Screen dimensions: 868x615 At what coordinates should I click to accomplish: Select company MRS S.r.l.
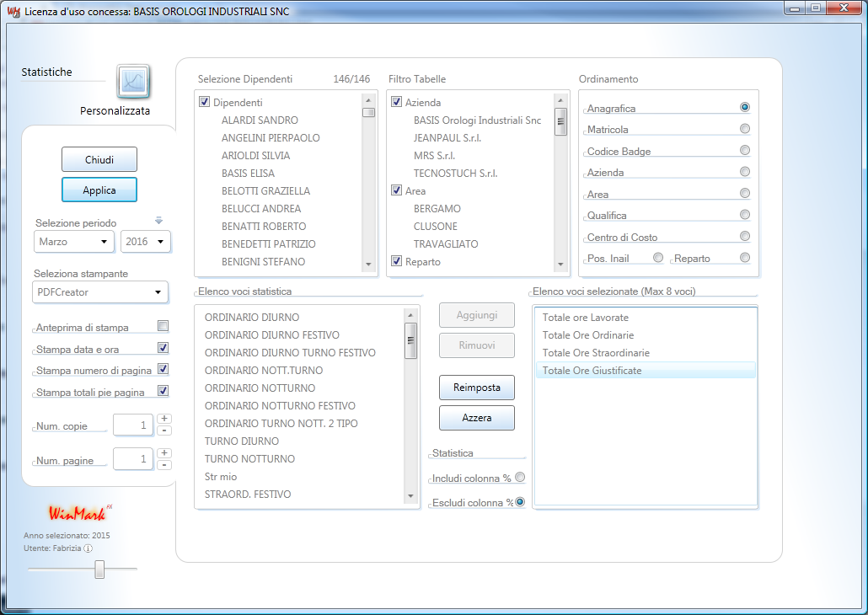[435, 156]
